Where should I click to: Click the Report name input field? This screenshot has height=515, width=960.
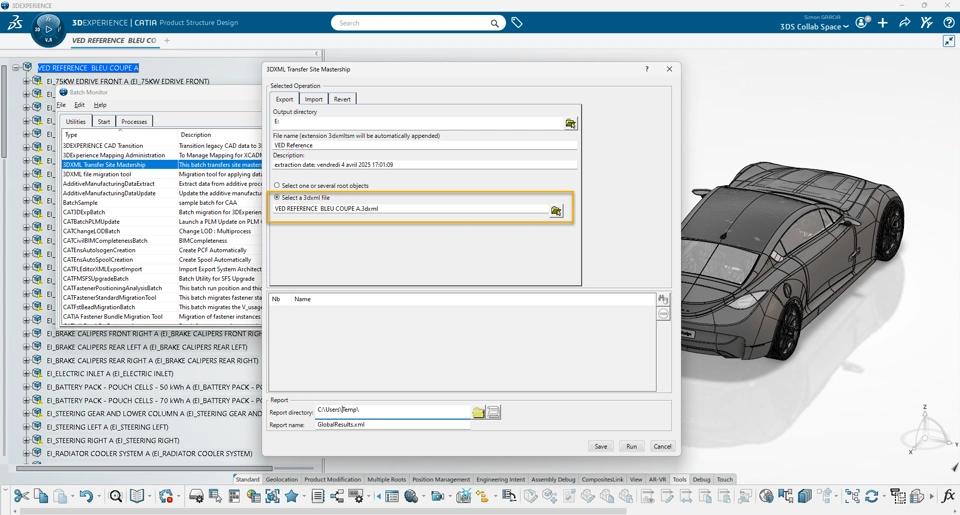[392, 425]
